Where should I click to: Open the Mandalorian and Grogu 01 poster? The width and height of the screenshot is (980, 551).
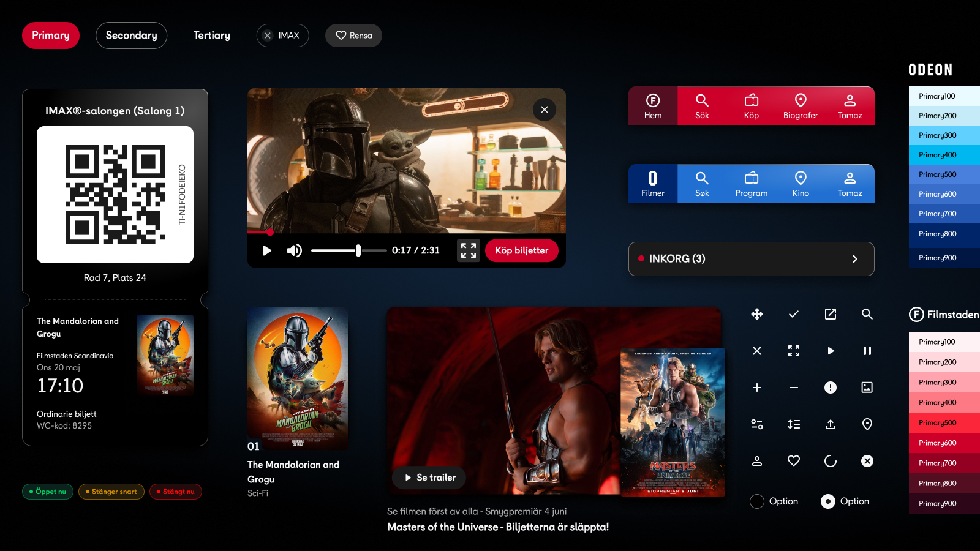tap(298, 378)
